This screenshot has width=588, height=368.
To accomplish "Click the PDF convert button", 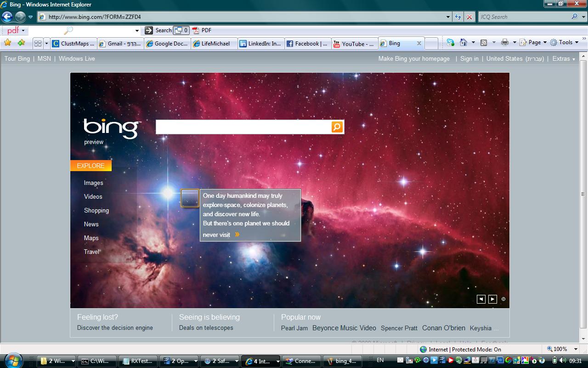I will click(x=202, y=30).
